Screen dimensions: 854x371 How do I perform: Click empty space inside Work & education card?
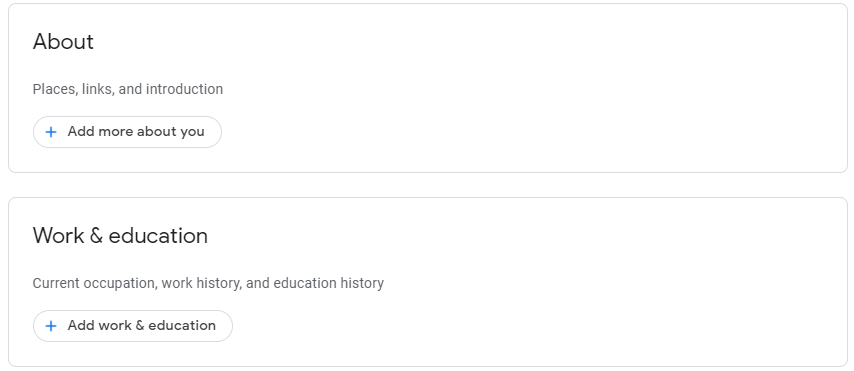point(545,283)
